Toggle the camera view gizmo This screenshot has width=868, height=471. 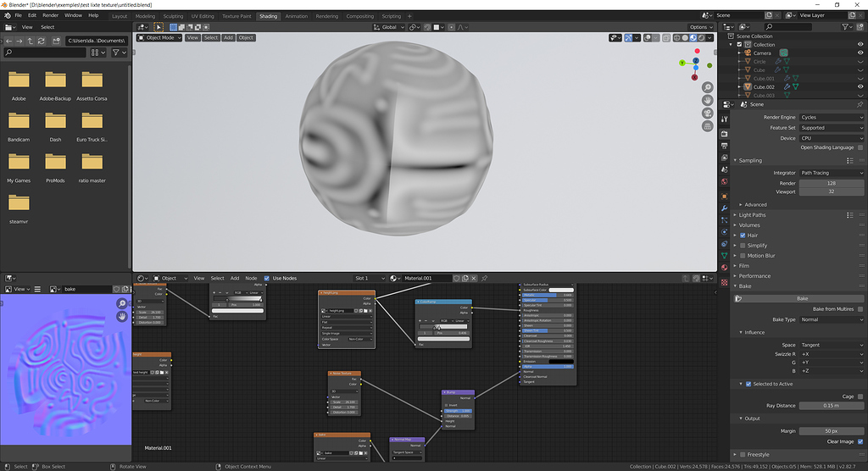point(708,113)
